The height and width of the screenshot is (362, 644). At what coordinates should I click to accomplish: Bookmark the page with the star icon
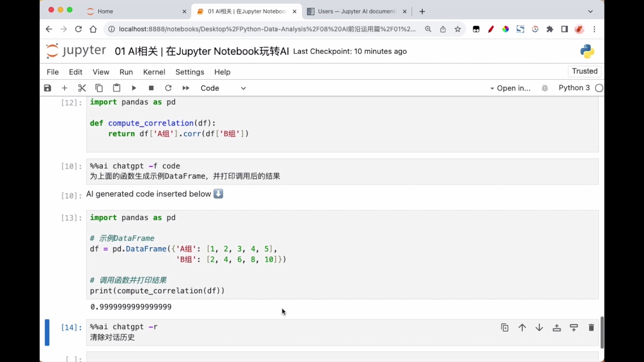tap(458, 29)
